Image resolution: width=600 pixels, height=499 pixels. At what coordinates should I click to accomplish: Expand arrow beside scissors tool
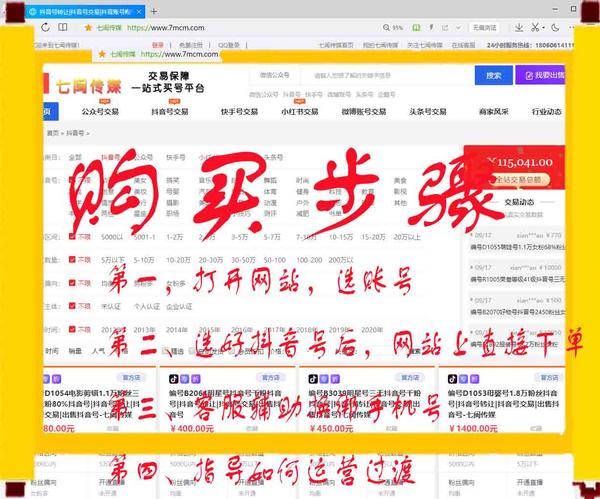point(543,28)
